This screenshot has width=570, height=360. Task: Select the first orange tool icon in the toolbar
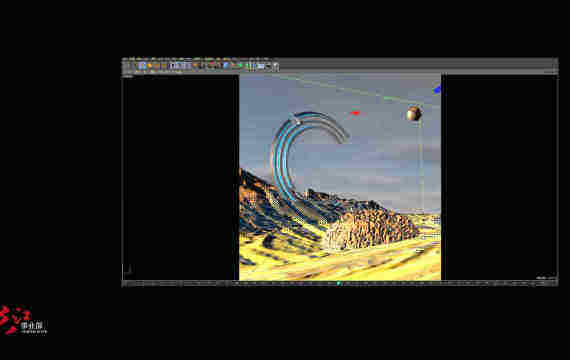[149, 66]
